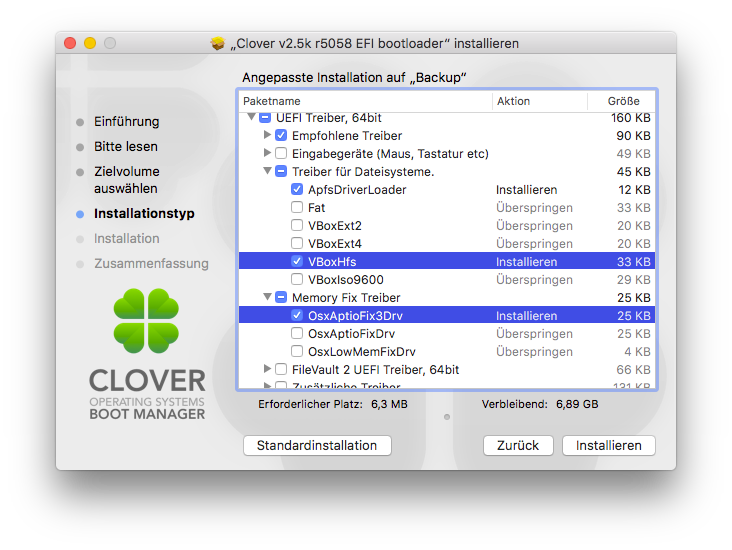Open the Einführung step in sidebar

[x=127, y=121]
